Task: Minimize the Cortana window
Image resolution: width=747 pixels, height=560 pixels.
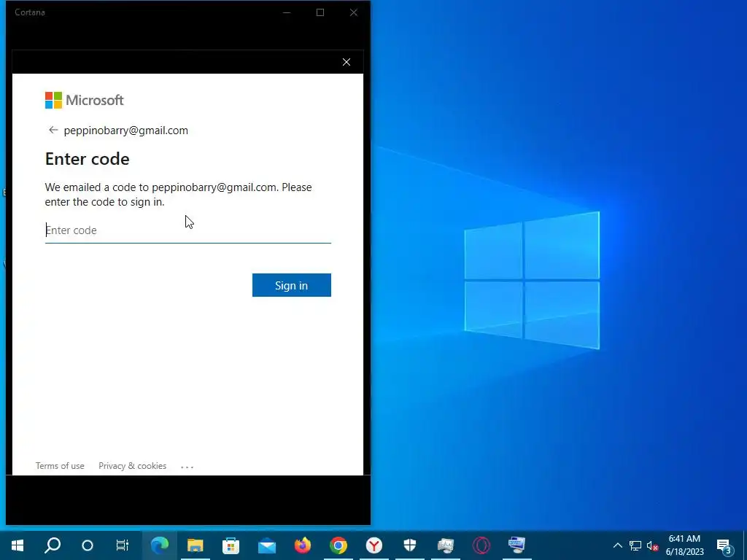Action: click(287, 12)
